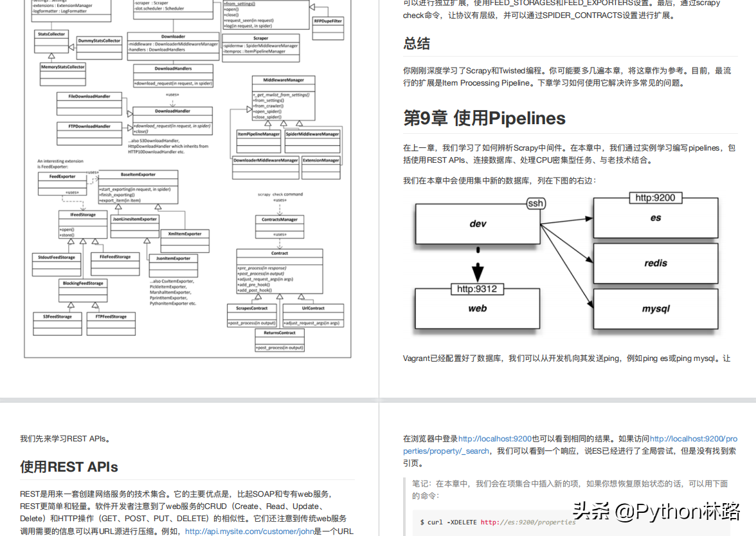Image resolution: width=756 pixels, height=536 pixels.
Task: Click the BaseItemExporter class title
Action: click(138, 174)
